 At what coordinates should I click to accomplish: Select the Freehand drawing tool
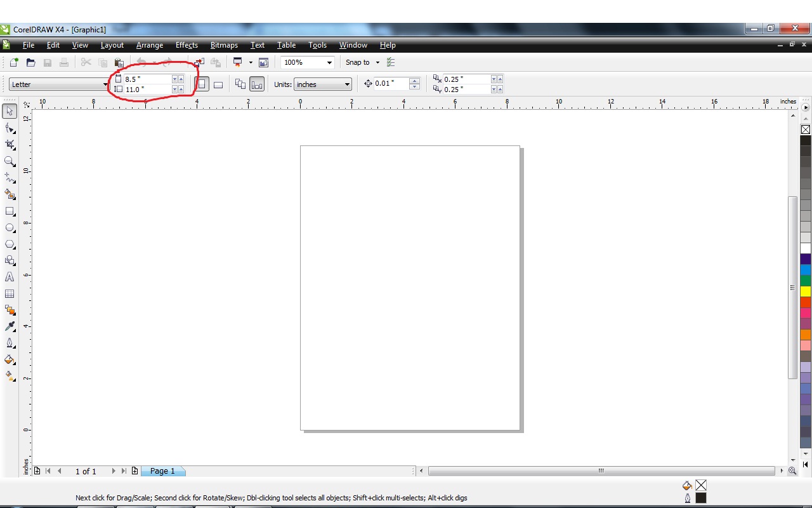10,178
